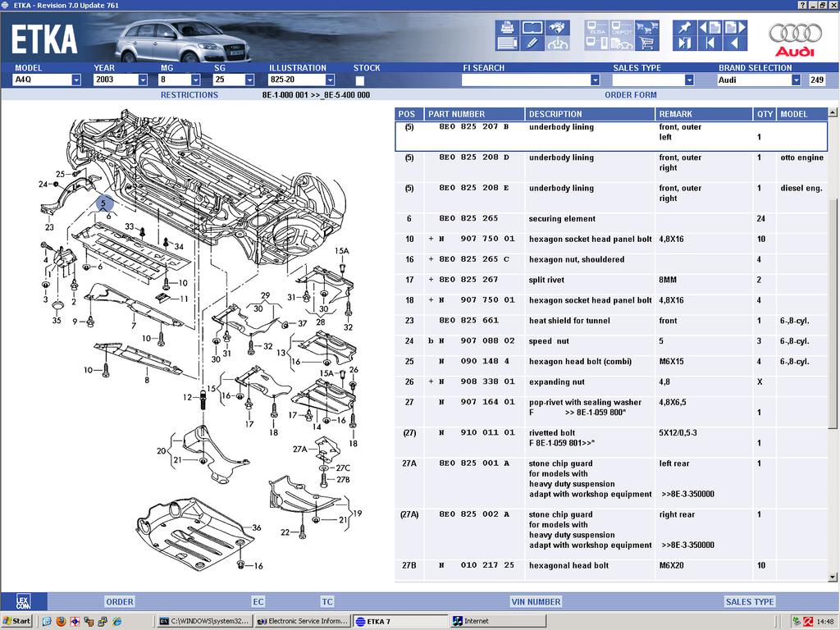The width and height of the screenshot is (840, 630).
Task: Expand the MODEL dropdown showing A4Q
Action: pyautogui.click(x=75, y=80)
